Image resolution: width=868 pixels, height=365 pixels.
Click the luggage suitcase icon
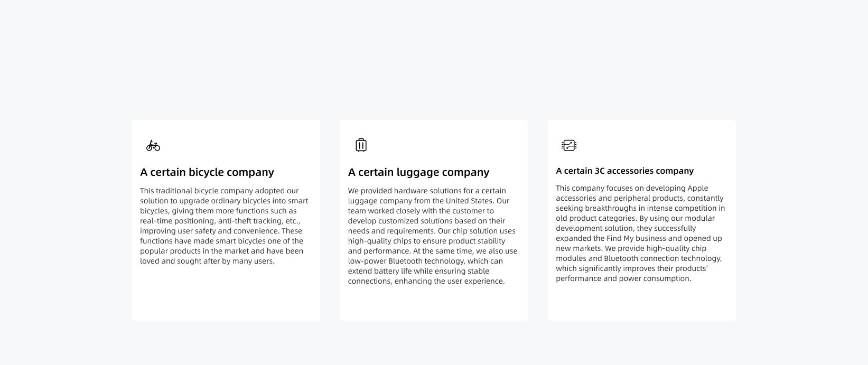(361, 145)
